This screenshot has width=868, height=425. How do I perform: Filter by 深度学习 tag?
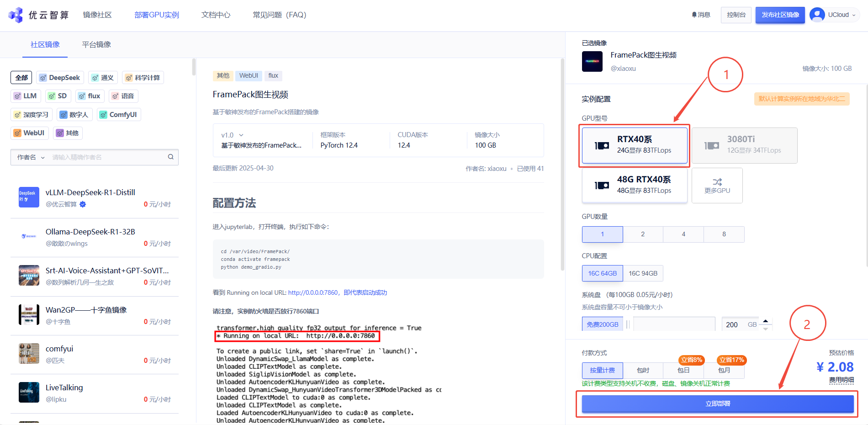[x=32, y=115]
